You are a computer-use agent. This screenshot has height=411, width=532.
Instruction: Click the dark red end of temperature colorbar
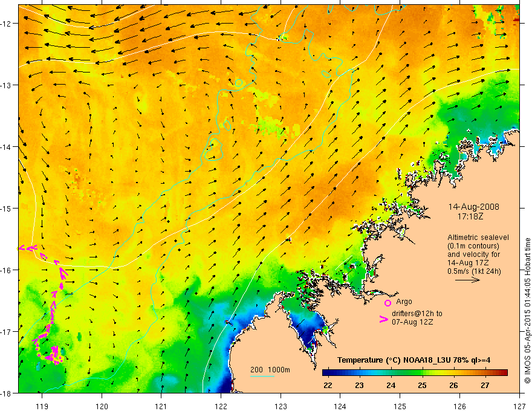coord(503,372)
